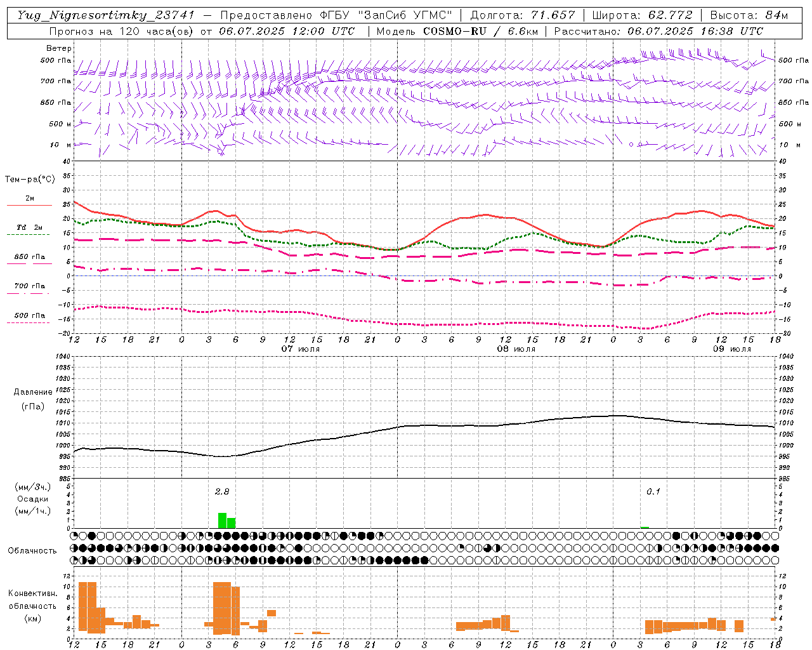812x650 pixels.
Task: Click the (гПа) unit under Давление
Action: (32, 406)
